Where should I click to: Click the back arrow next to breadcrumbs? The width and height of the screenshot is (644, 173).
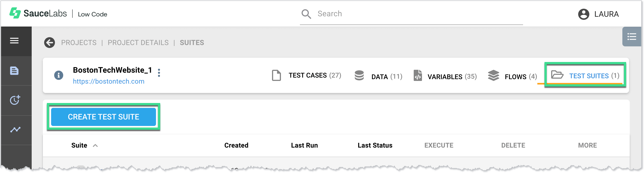pos(50,42)
